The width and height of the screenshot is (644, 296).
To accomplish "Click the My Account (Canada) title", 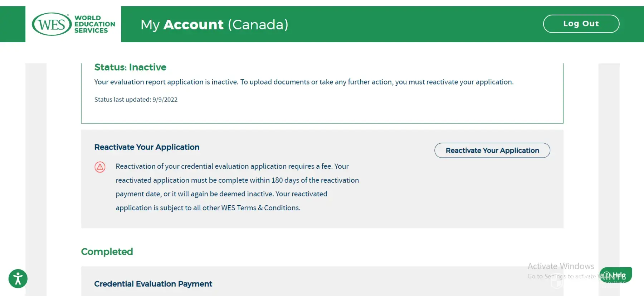I will coord(214,24).
